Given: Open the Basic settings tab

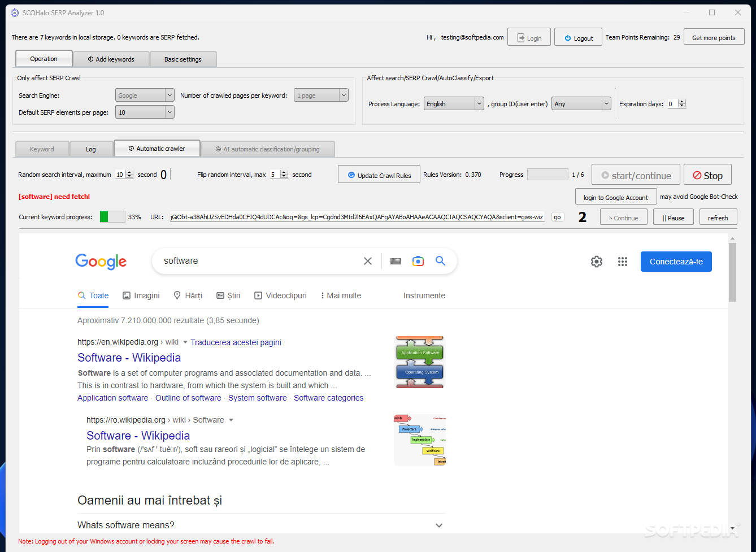Looking at the screenshot, I should pyautogui.click(x=183, y=59).
